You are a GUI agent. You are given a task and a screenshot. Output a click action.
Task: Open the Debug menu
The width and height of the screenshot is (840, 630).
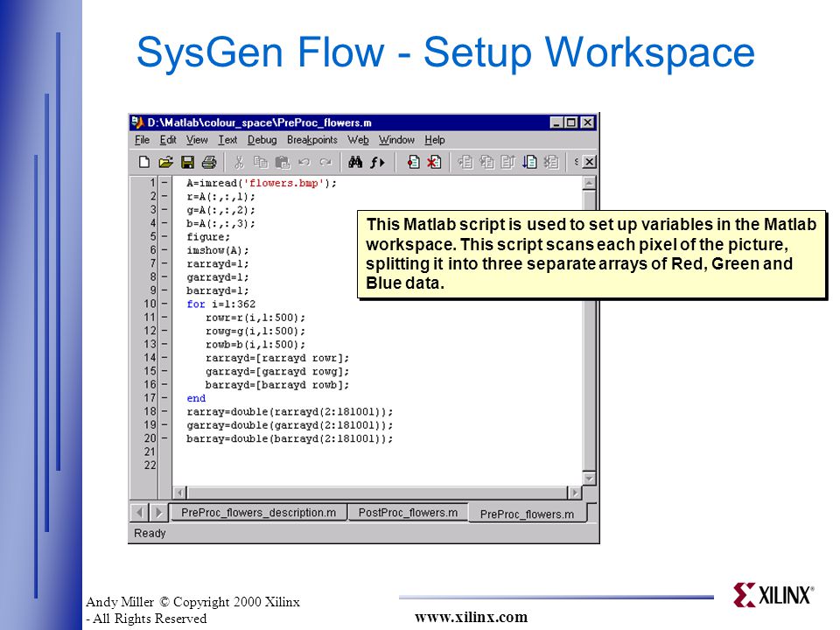(x=262, y=140)
